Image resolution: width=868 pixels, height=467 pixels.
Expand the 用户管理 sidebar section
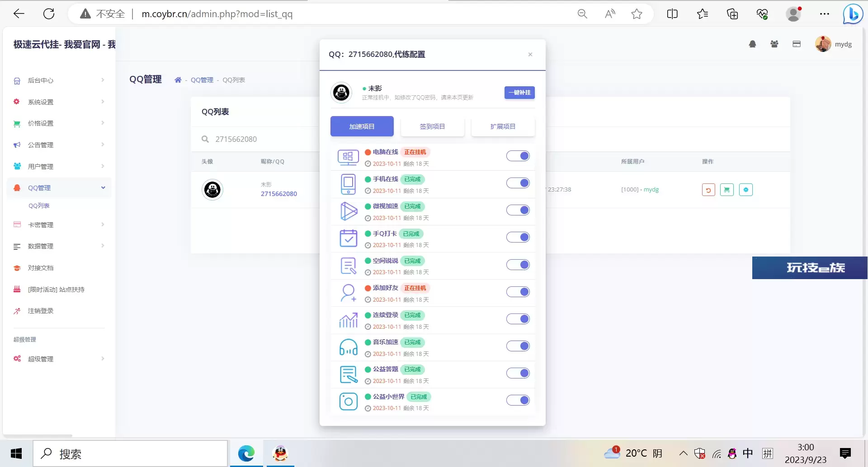[x=59, y=167]
